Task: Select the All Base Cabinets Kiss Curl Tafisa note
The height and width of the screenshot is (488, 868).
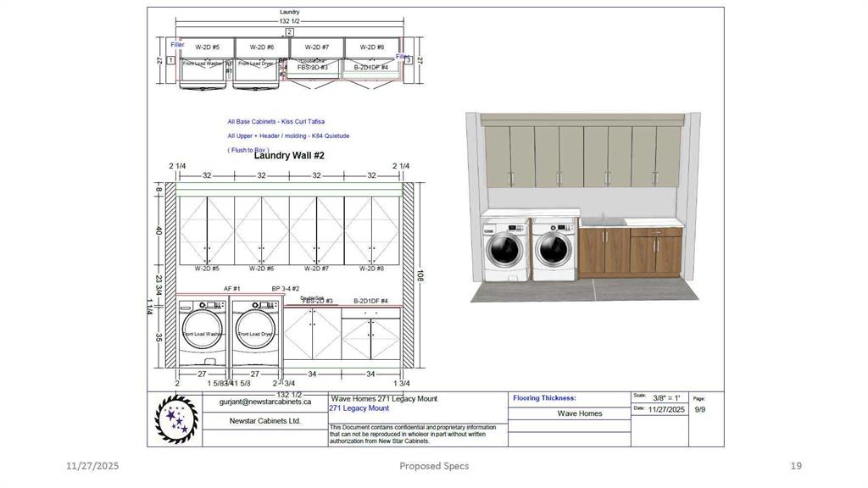Action: 275,122
